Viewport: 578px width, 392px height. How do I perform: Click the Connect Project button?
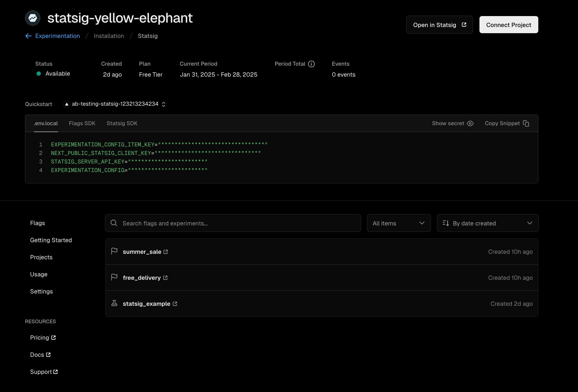[509, 24]
